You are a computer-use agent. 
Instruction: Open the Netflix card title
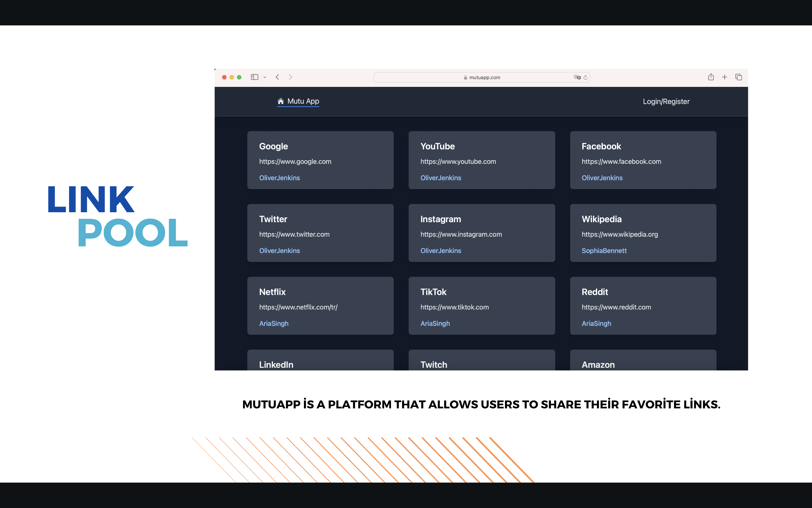272,292
